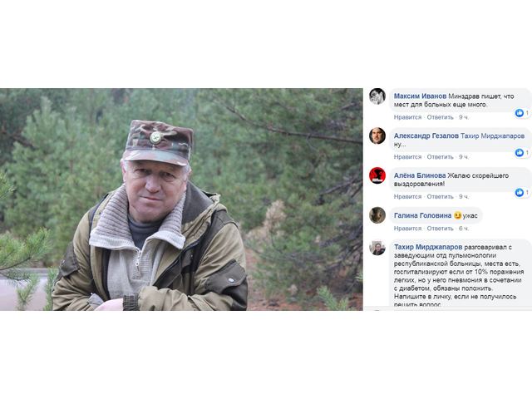Open tagged Тахир Мирджапаров mention link
This screenshot has width=532, height=399.
[492, 135]
